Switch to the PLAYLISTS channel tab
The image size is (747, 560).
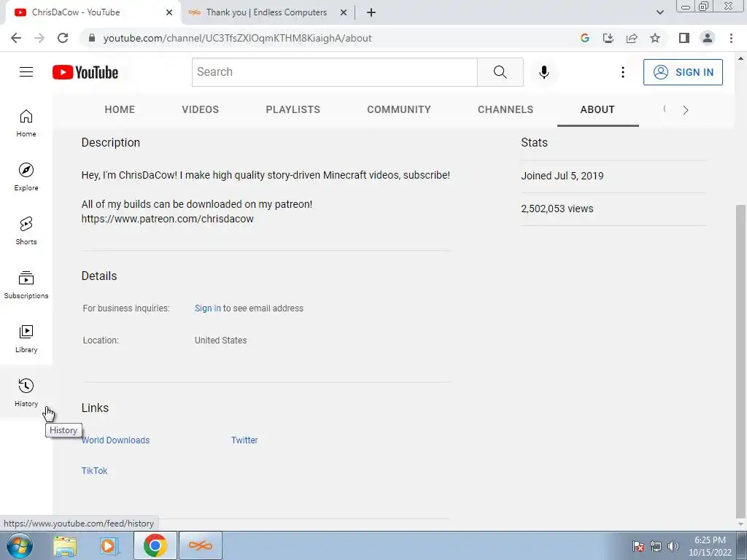click(x=293, y=109)
